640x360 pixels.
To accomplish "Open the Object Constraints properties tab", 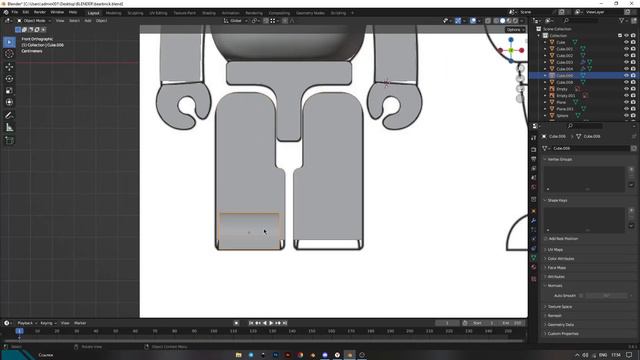I will (x=533, y=249).
